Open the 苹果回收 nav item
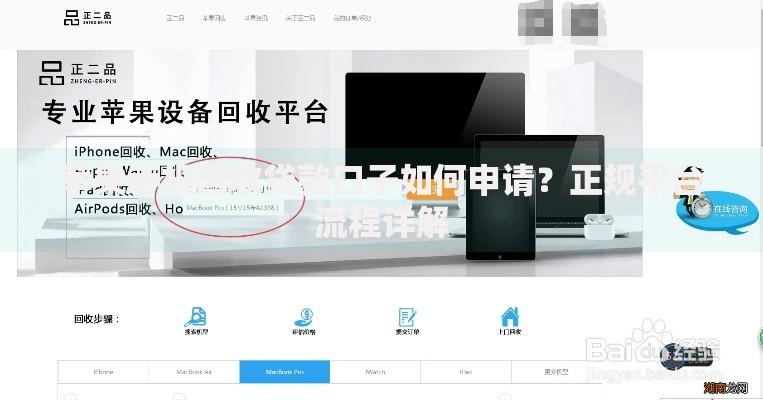Screen dimensions: 763x400 pyautogui.click(x=214, y=18)
